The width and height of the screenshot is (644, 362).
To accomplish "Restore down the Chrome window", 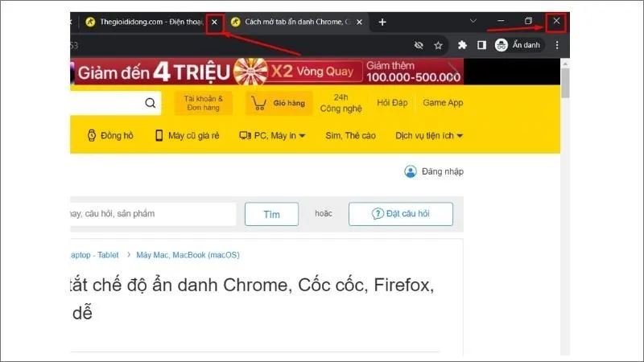I will [x=529, y=21].
